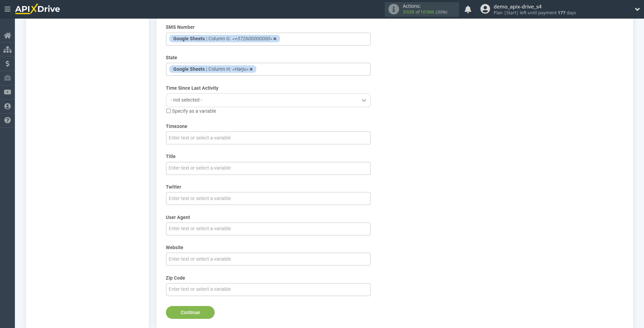Open connections sitemap icon in sidebar
This screenshot has width=644, height=328.
pos(7,50)
